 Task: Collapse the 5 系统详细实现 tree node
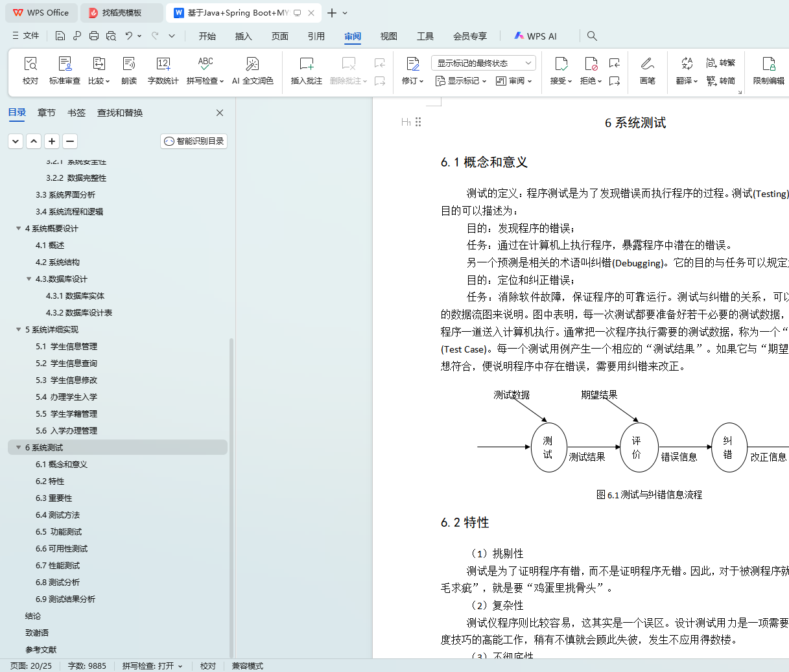pos(19,329)
